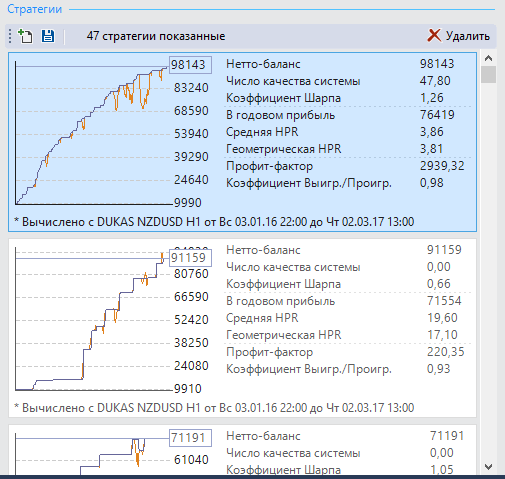505x479 pixels.
Task: Click Профит-фактор value 220,35
Action: (x=446, y=352)
